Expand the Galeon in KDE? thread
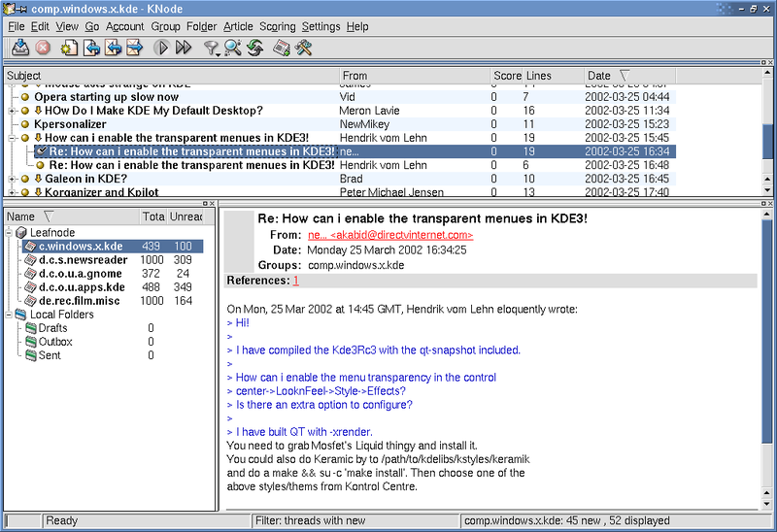Screen dimensions: 777x532 [x=12, y=179]
